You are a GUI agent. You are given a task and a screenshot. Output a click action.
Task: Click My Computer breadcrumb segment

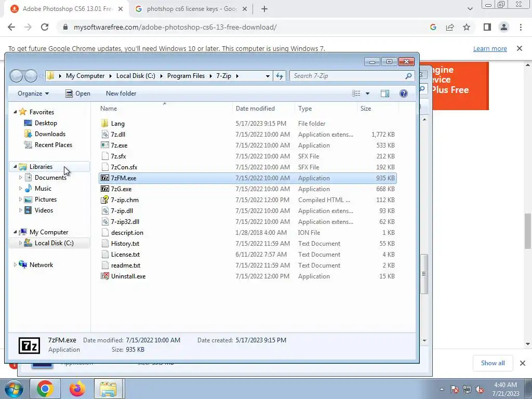[85, 76]
